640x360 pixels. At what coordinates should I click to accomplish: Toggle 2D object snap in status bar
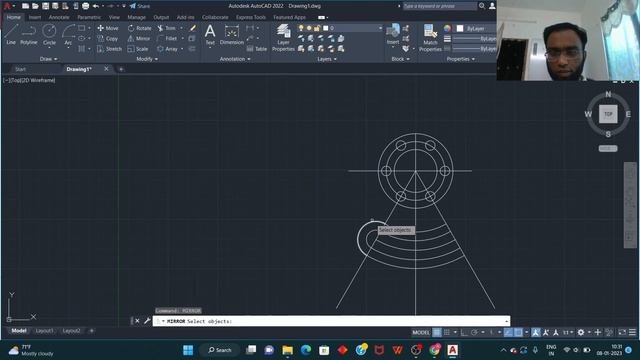[x=518, y=332]
